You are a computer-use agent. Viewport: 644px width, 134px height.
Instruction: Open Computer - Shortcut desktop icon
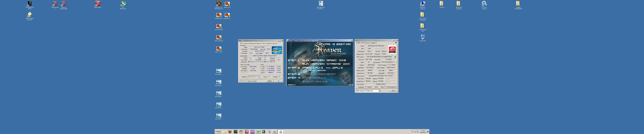click(x=423, y=5)
